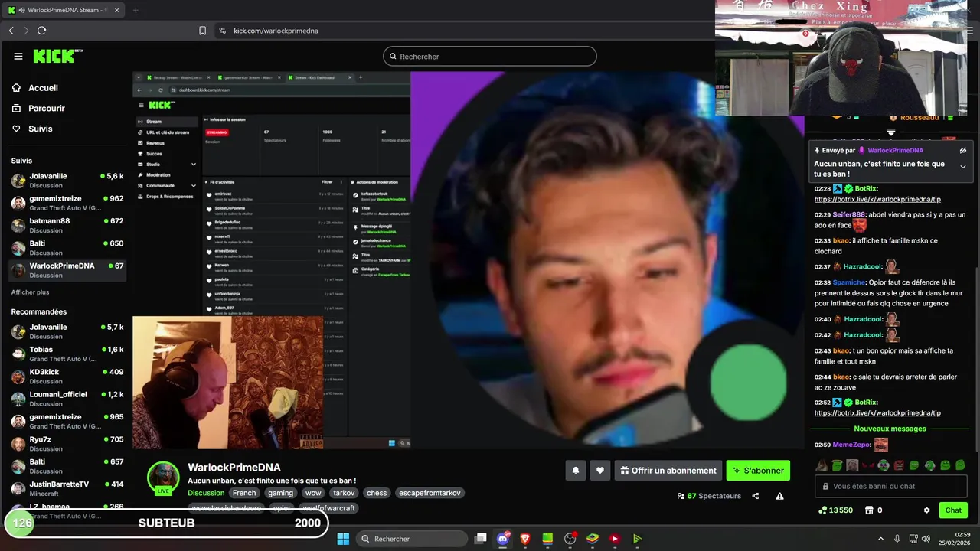
Task: Open Loumani_officiel recommended channel
Action: point(67,399)
